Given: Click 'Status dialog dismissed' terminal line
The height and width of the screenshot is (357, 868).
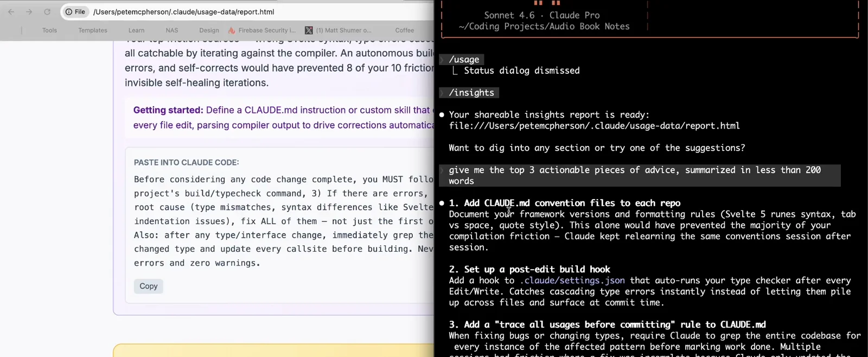Looking at the screenshot, I should point(521,71).
